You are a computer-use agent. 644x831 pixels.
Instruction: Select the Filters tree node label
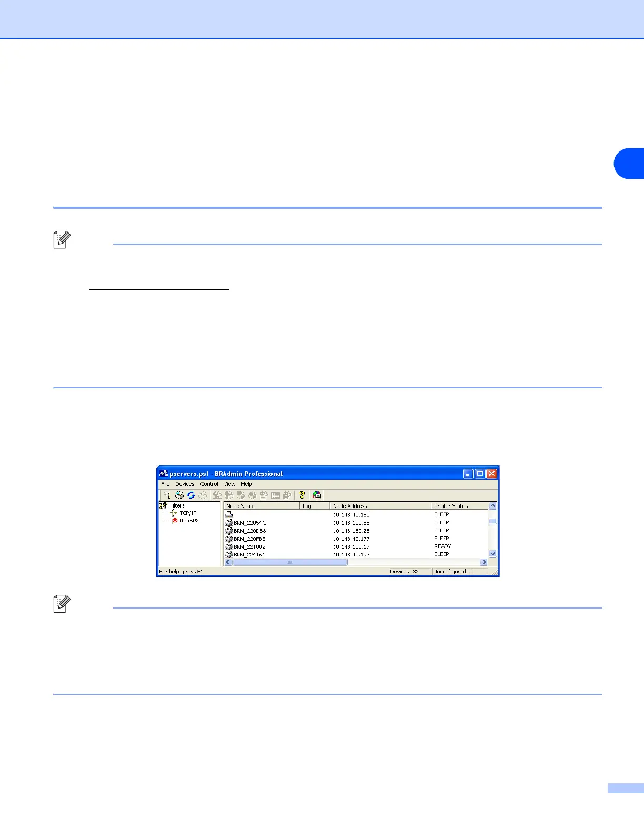point(177,505)
